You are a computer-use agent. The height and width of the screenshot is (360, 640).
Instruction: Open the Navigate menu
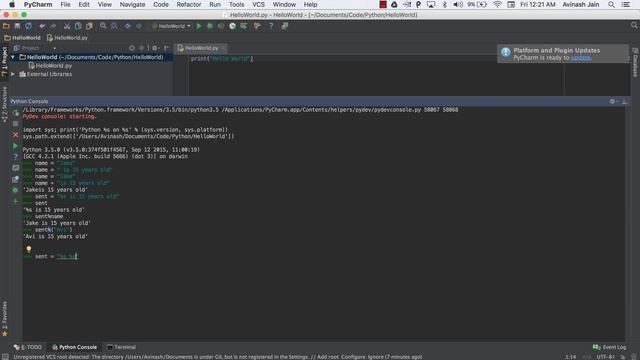click(x=132, y=4)
